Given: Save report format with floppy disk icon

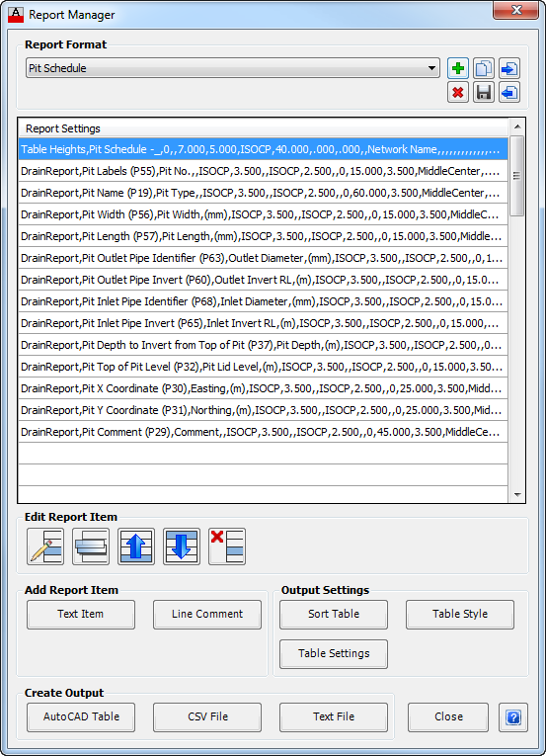Looking at the screenshot, I should tap(484, 92).
